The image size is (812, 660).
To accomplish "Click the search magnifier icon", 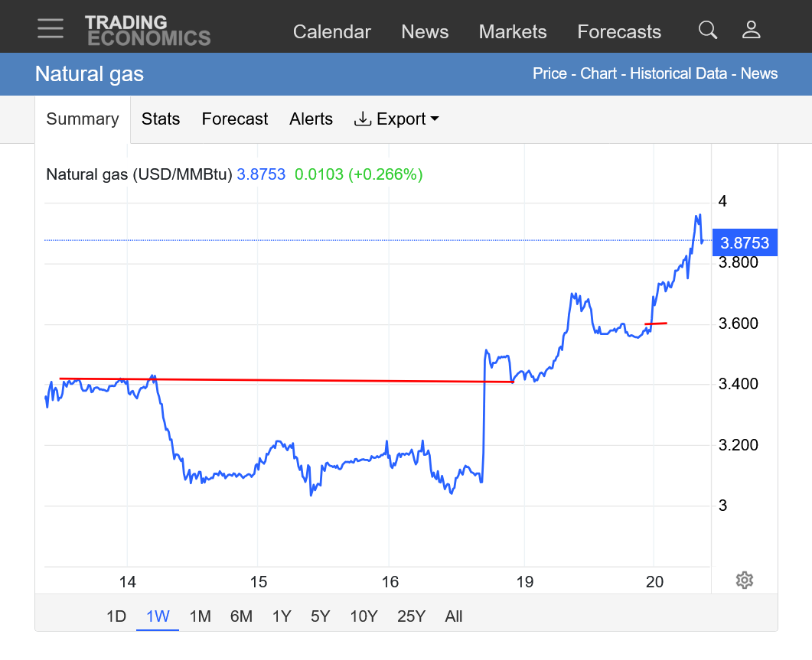I will point(708,31).
